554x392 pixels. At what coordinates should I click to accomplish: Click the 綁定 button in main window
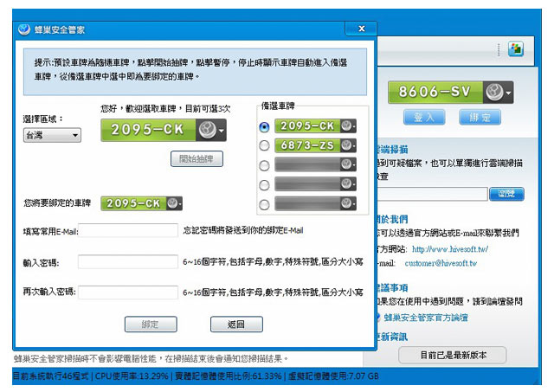(480, 117)
